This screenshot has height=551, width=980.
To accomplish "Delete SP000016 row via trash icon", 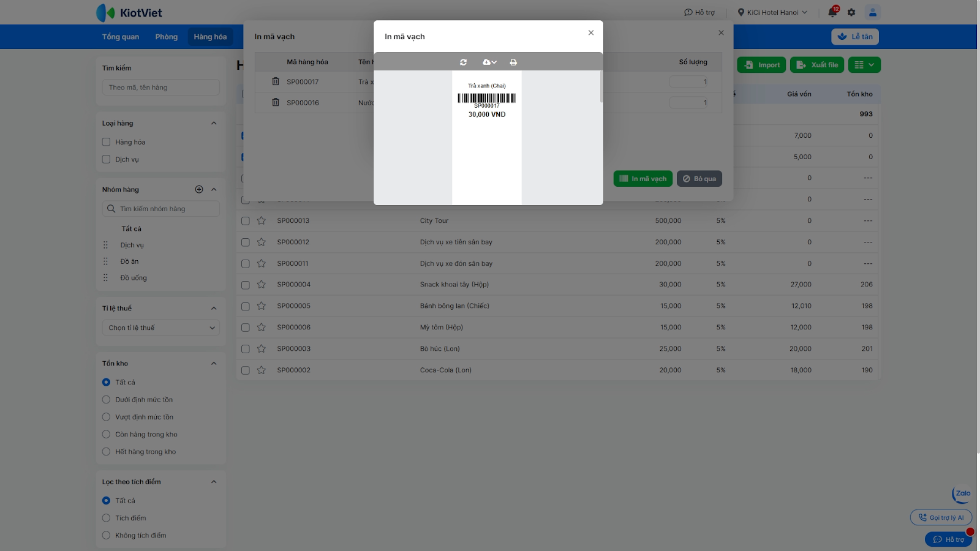I will 276,102.
